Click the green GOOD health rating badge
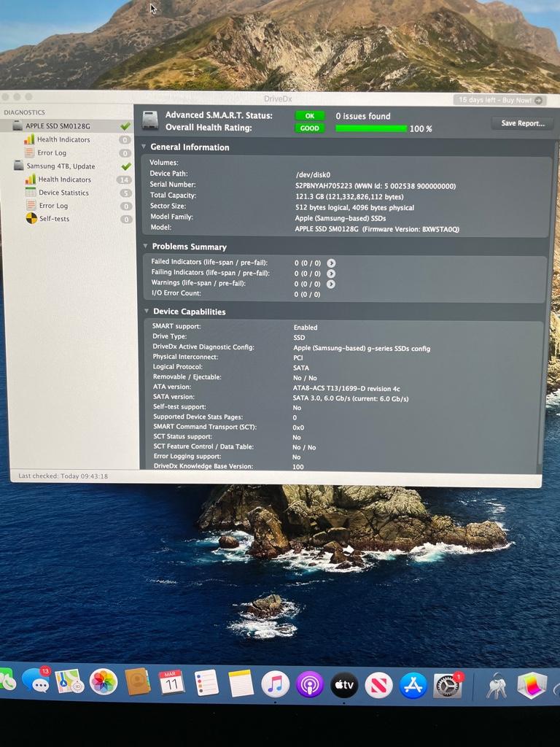560x747 pixels. tap(309, 128)
